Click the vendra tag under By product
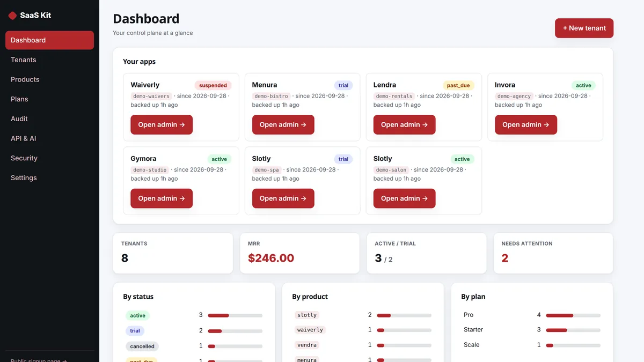The width and height of the screenshot is (644, 362). click(307, 345)
